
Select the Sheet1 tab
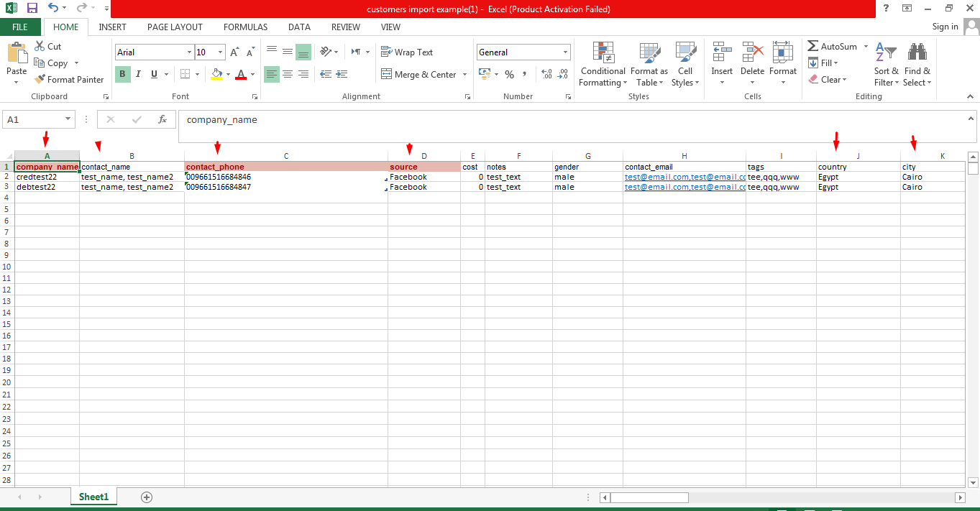(x=93, y=497)
